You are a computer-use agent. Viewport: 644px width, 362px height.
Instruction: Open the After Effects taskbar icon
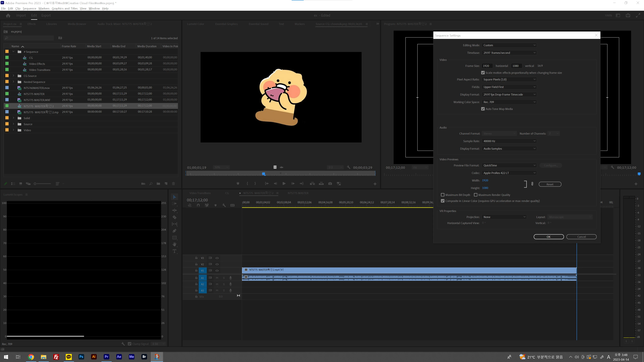[x=119, y=357]
